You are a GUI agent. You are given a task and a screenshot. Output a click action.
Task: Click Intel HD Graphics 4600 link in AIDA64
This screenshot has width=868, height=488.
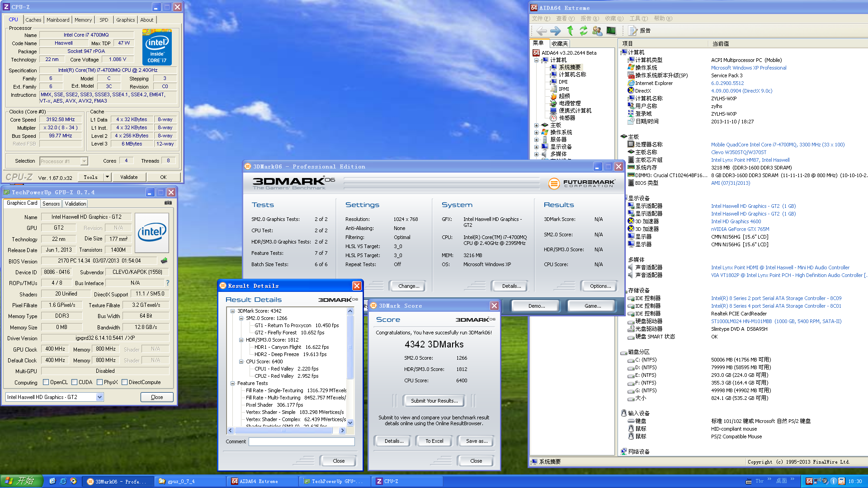pyautogui.click(x=736, y=221)
